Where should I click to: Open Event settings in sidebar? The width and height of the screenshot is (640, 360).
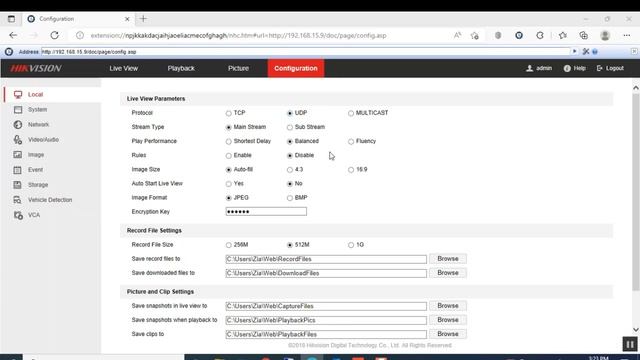click(35, 170)
